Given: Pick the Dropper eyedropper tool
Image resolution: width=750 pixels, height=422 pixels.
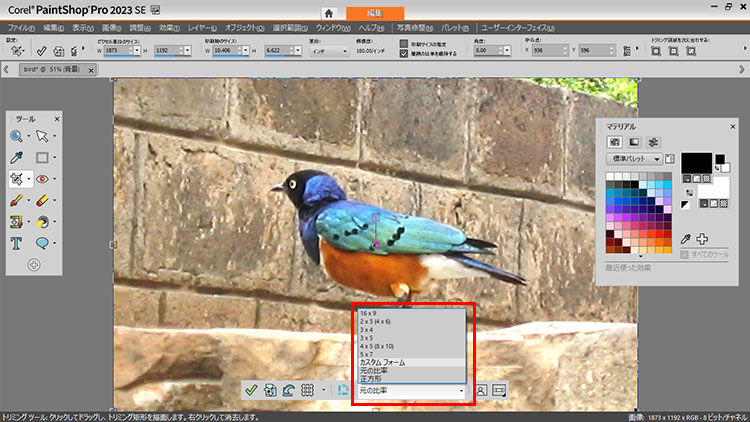Looking at the screenshot, I should (17, 157).
